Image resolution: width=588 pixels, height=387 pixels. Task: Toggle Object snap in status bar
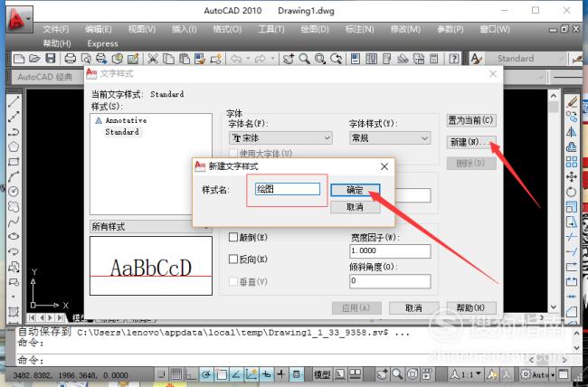pos(222,373)
